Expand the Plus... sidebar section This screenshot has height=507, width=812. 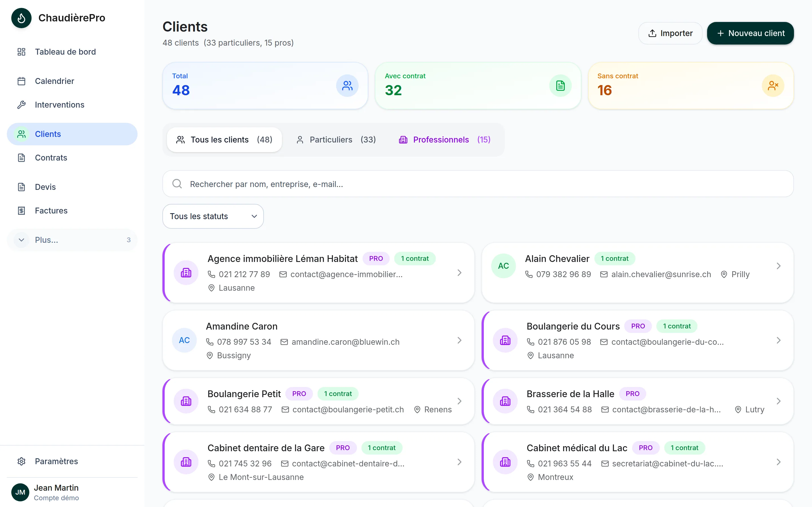coord(72,240)
